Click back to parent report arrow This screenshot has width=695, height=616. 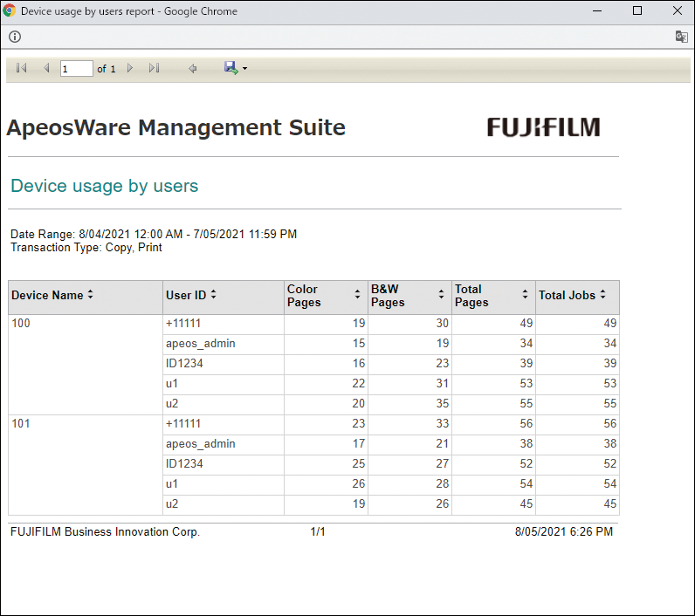pyautogui.click(x=193, y=68)
